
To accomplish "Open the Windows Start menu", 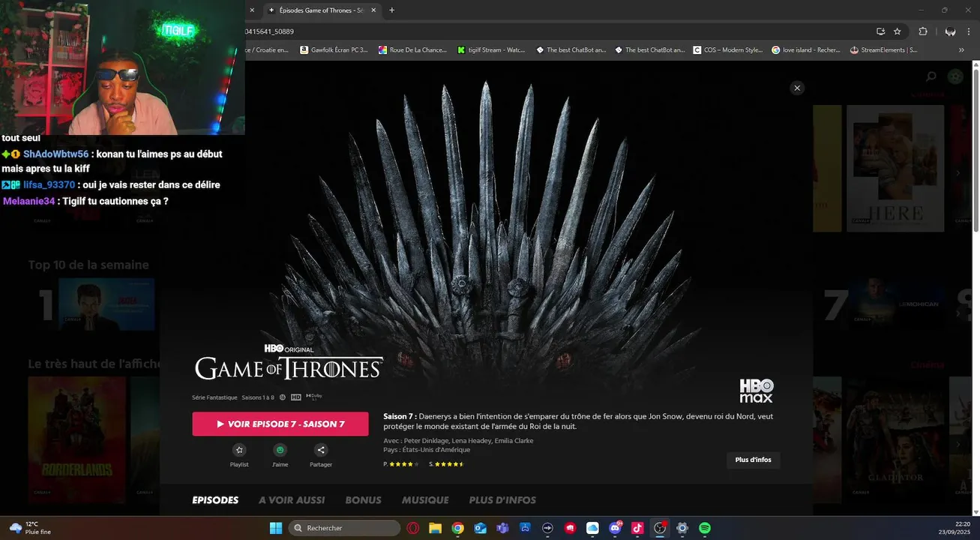I will [275, 528].
